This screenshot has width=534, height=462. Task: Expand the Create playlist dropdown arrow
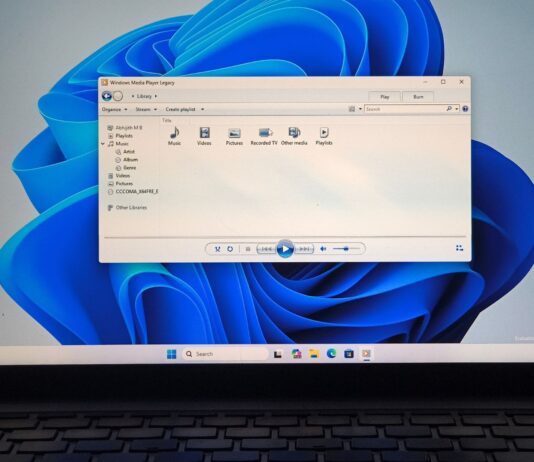(x=202, y=109)
